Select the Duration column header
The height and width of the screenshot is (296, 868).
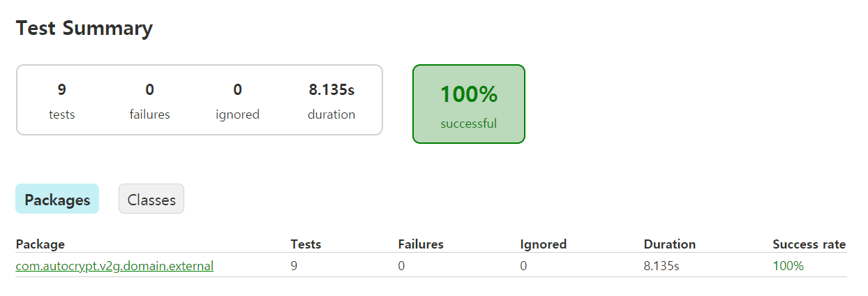point(669,244)
